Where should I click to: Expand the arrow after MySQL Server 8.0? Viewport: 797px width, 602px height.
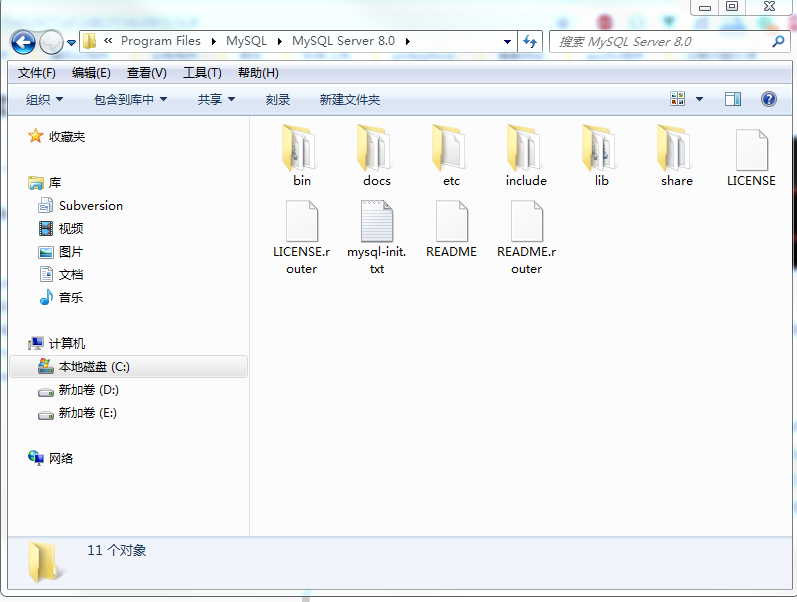408,42
